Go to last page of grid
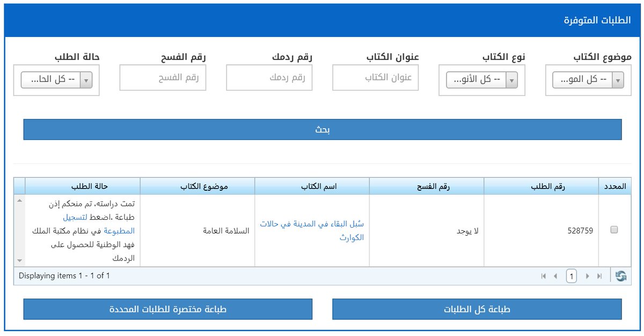Viewport: 644px width, 336px height. click(x=599, y=276)
